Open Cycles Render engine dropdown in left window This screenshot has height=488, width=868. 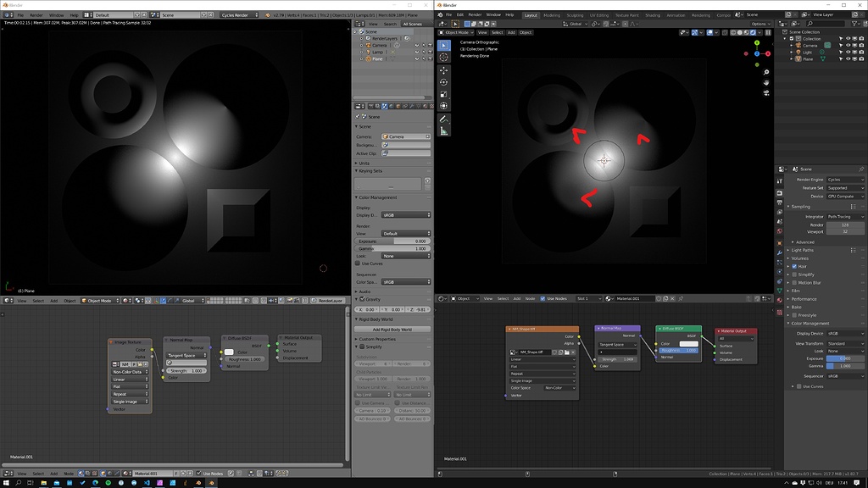click(239, 15)
